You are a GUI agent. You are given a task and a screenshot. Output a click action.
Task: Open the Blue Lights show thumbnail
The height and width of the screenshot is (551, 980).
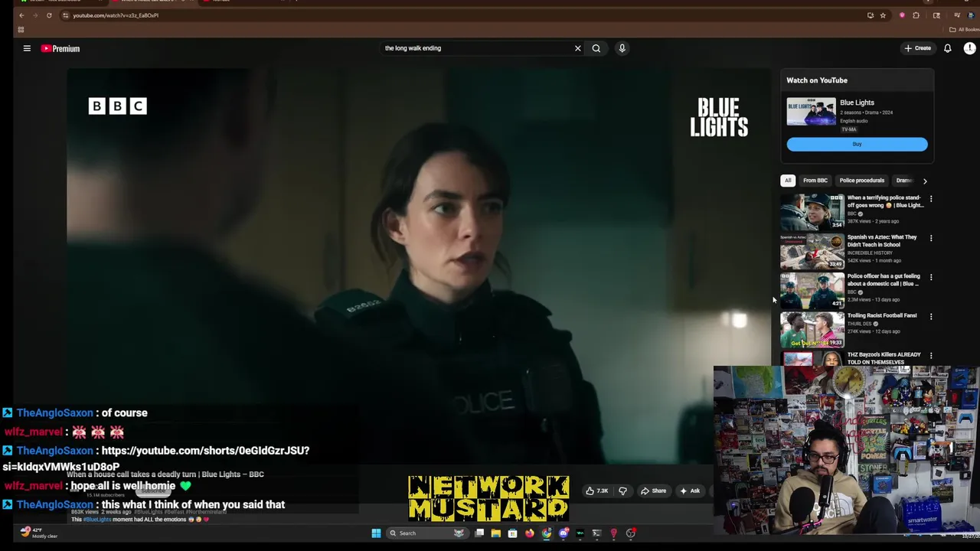811,111
